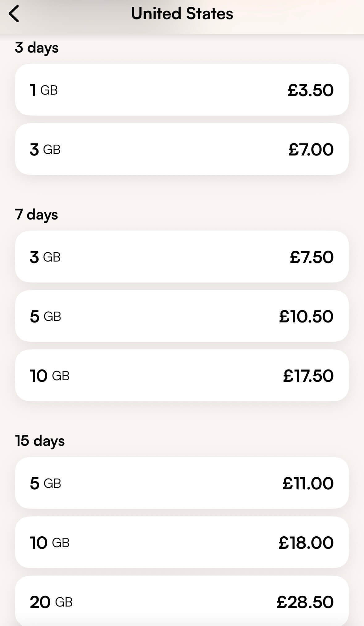Select the 1 GB 3-day plan

(182, 90)
